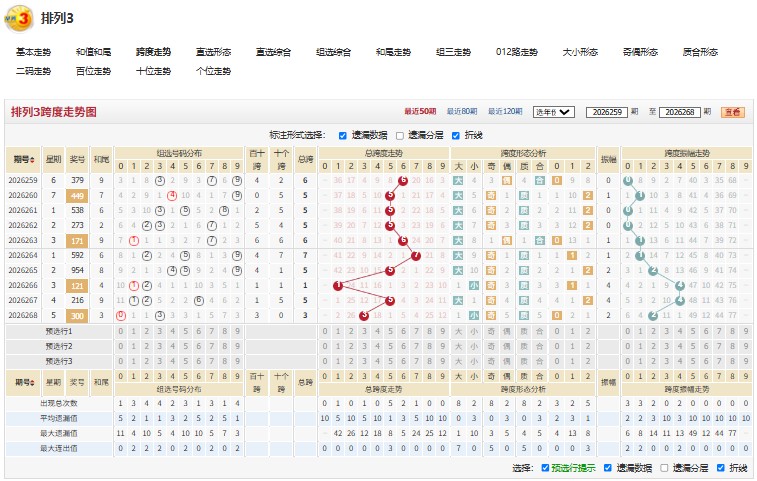The width and height of the screenshot is (757, 481).
Task: Go to 个位走势
Action: [x=213, y=71]
